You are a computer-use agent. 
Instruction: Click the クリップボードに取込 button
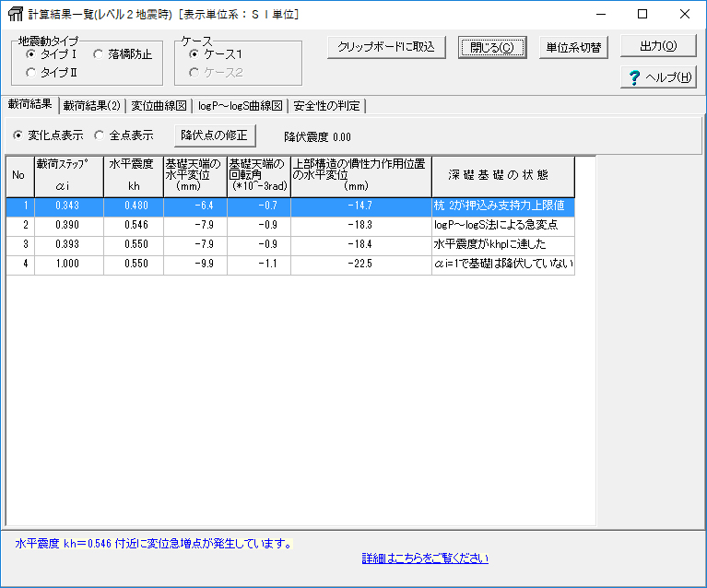pyautogui.click(x=386, y=47)
